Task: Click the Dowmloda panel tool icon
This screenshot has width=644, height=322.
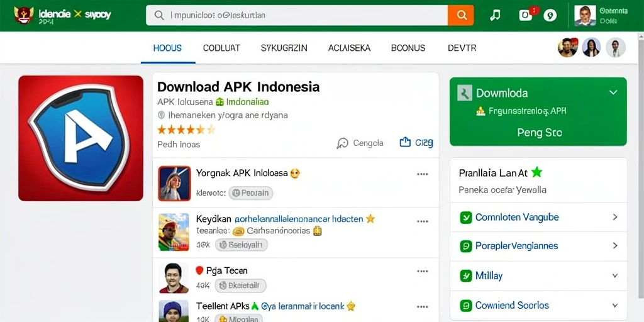Action: point(465,93)
